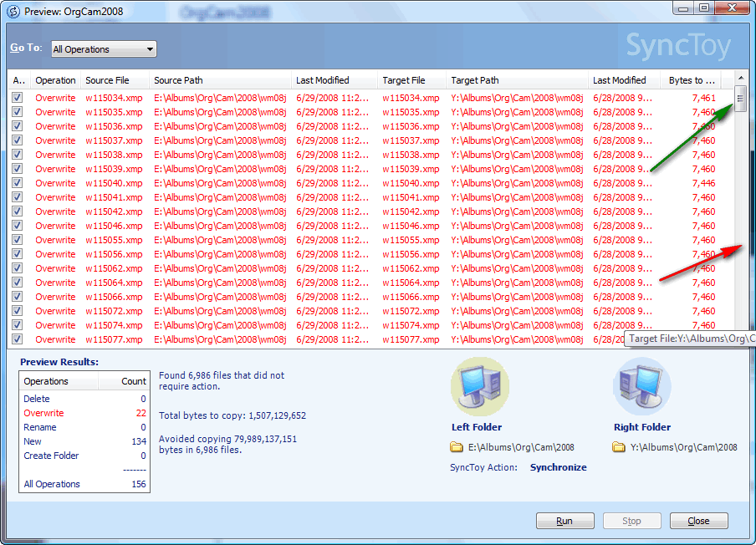The height and width of the screenshot is (545, 756).
Task: Untick the checkbox for w115041.xmp row
Action: (18, 197)
